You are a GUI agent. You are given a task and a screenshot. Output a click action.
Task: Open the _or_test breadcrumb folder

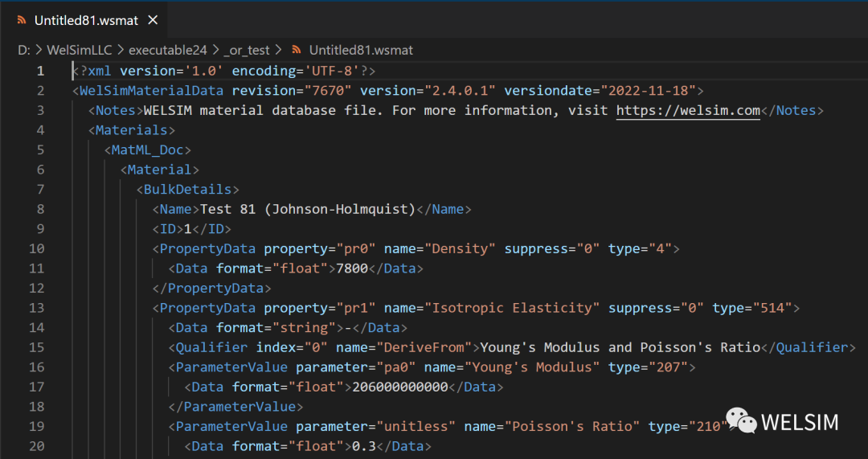coord(247,50)
